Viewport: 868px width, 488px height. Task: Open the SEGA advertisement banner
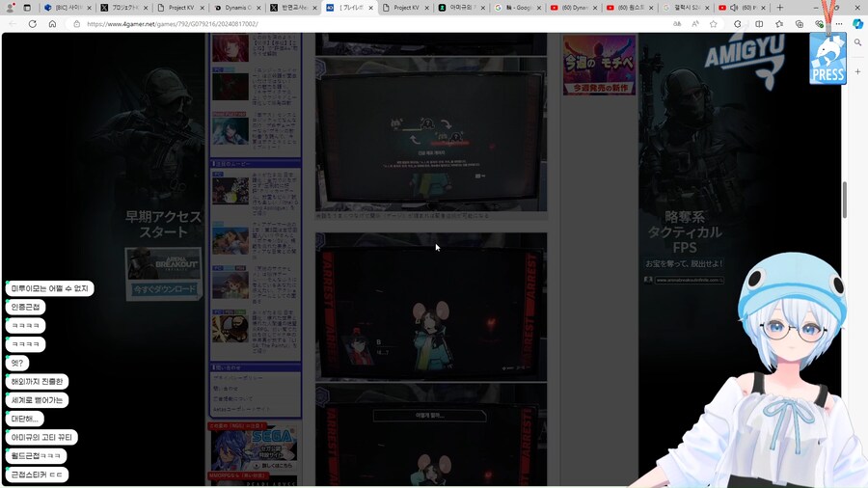pos(254,447)
